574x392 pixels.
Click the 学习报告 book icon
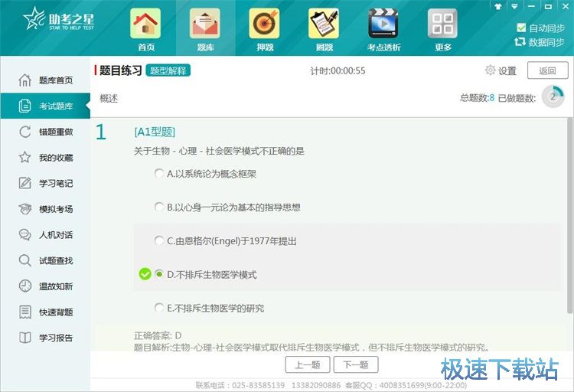point(25,338)
